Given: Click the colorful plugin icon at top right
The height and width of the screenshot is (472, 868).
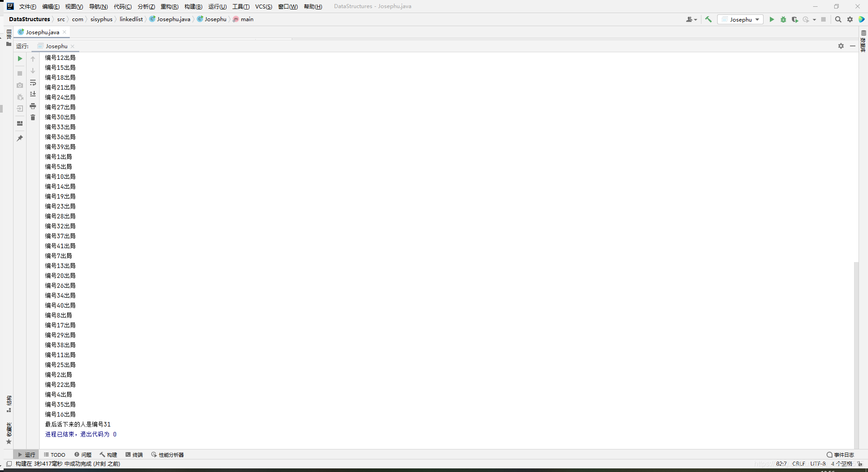Looking at the screenshot, I should [862, 19].
